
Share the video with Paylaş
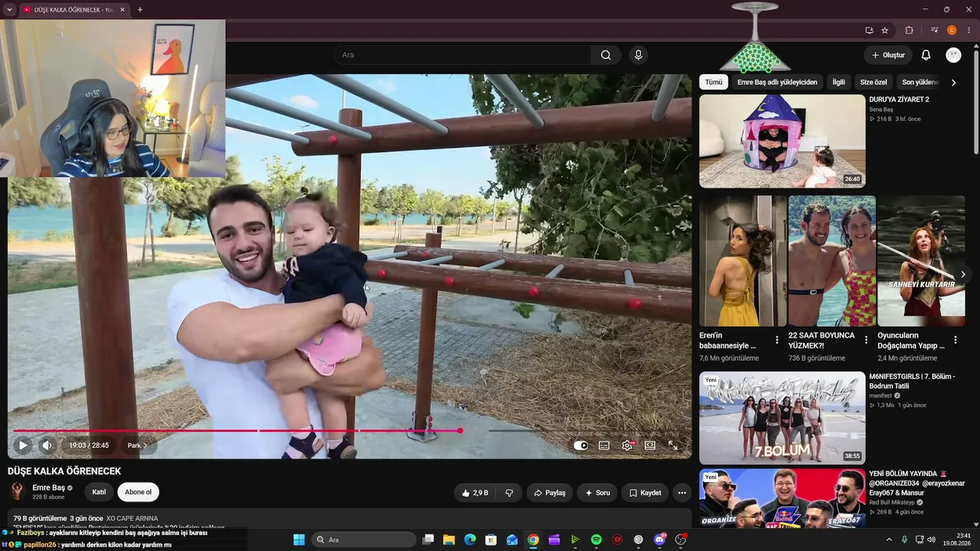point(549,493)
